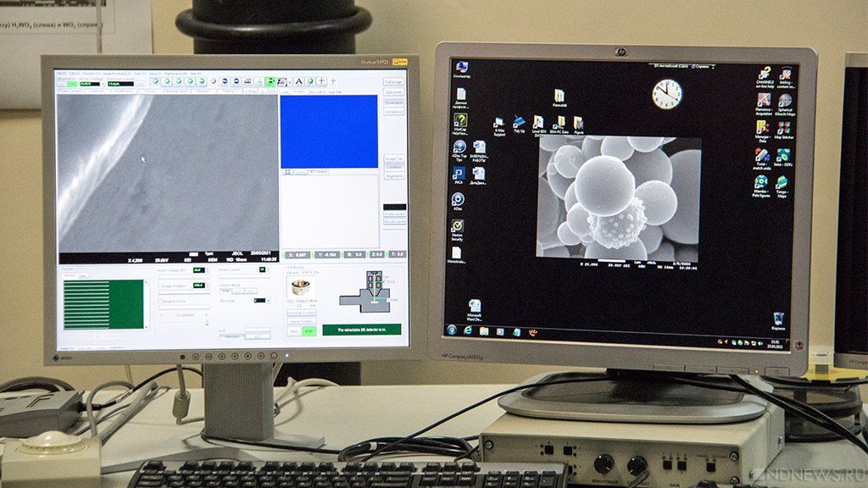This screenshot has height=488, width=868.
Task: Open the AZtec desktop shortcut
Action: 458,202
